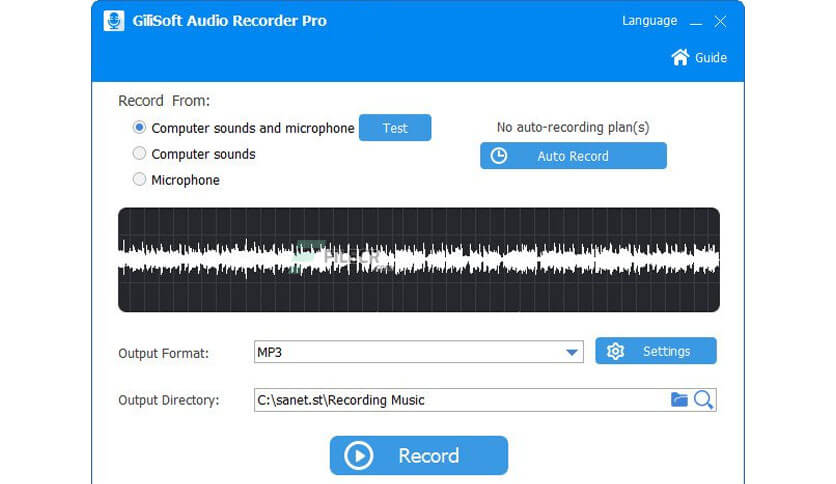Browse output folder with folder icon
Viewport: 836px width, 484px height.
(x=680, y=400)
